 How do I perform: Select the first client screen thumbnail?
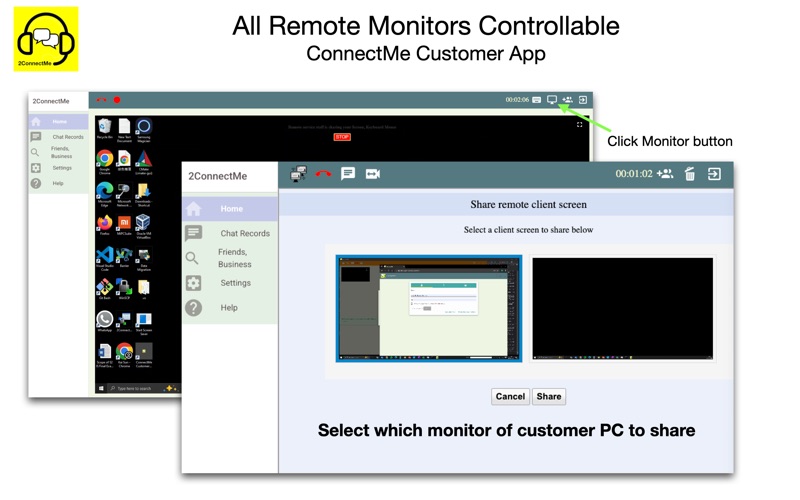(429, 309)
